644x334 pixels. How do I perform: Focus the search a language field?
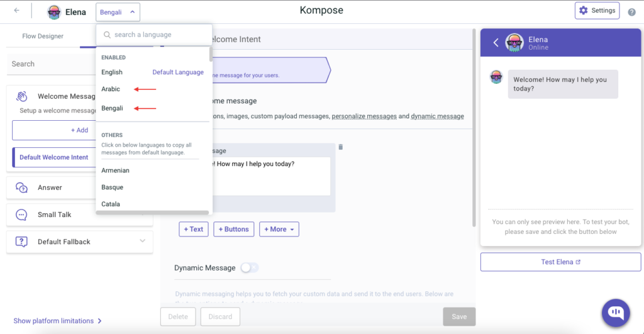point(154,35)
